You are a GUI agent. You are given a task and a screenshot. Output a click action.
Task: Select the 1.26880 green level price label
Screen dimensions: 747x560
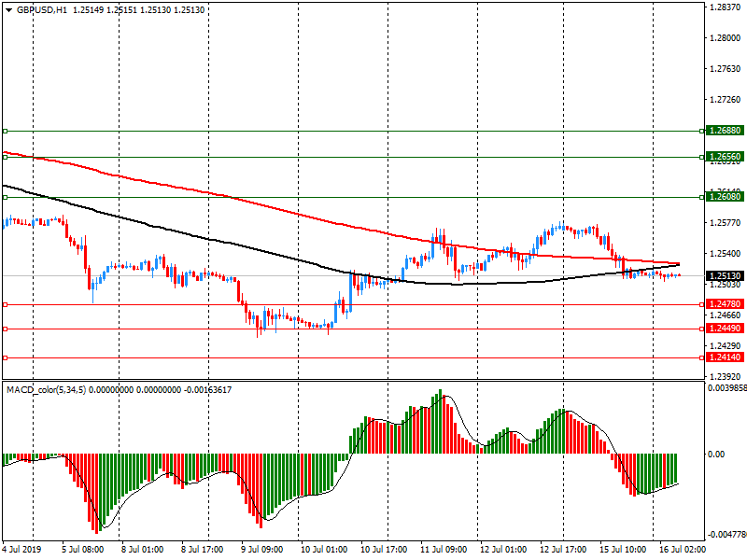(x=726, y=131)
